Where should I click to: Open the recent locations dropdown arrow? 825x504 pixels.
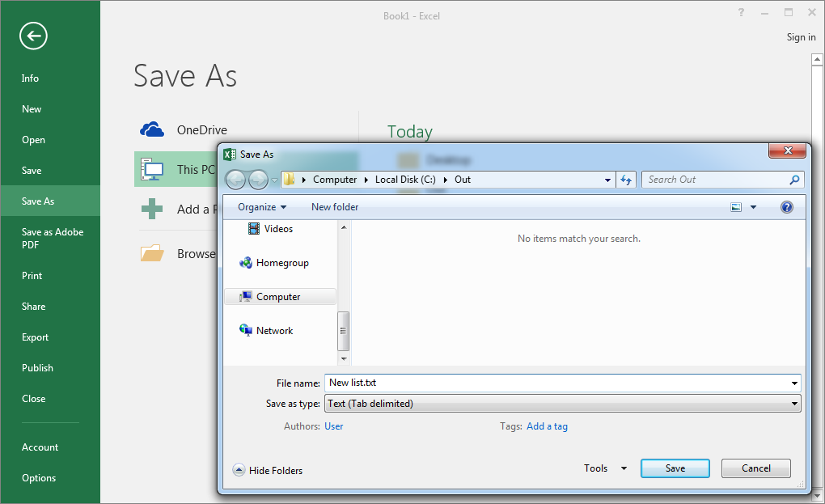tap(274, 180)
